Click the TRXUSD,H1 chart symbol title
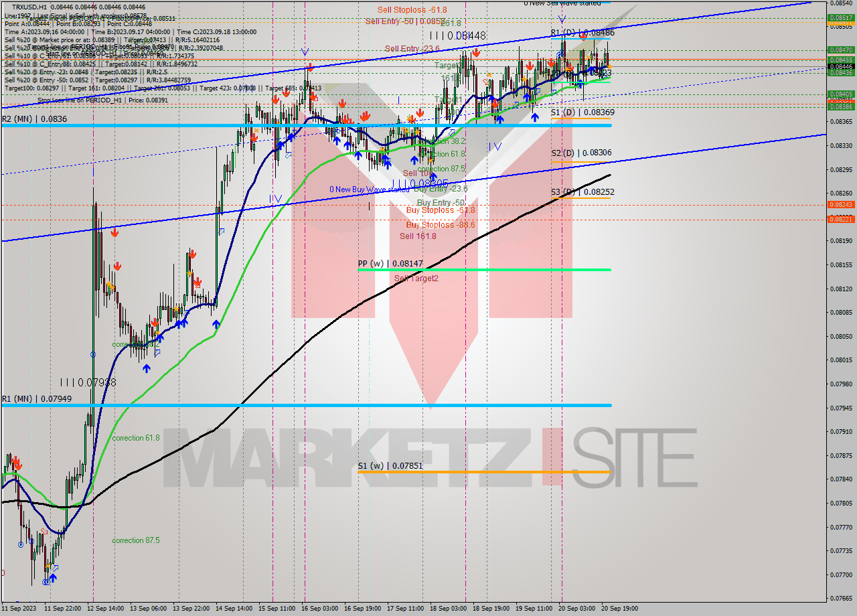The height and width of the screenshot is (616, 857). click(29, 7)
